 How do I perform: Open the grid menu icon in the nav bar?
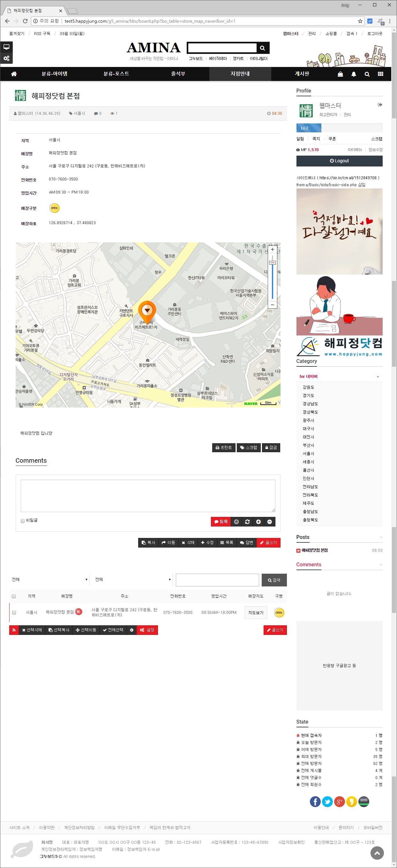coord(380,74)
